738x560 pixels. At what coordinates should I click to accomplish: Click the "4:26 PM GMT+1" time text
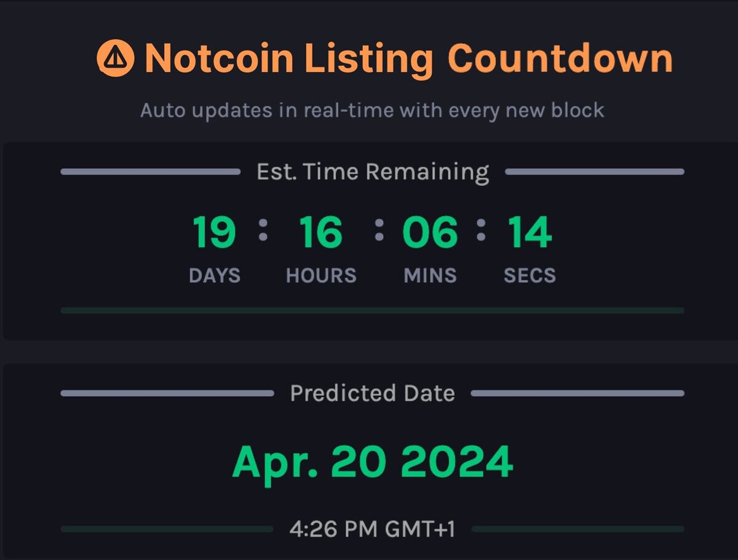(373, 529)
